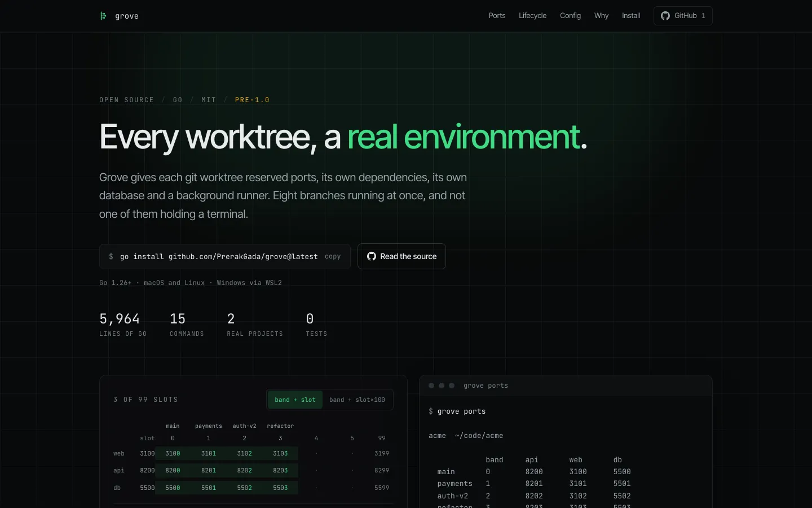Open the Config nav link
The image size is (812, 508).
click(x=570, y=16)
